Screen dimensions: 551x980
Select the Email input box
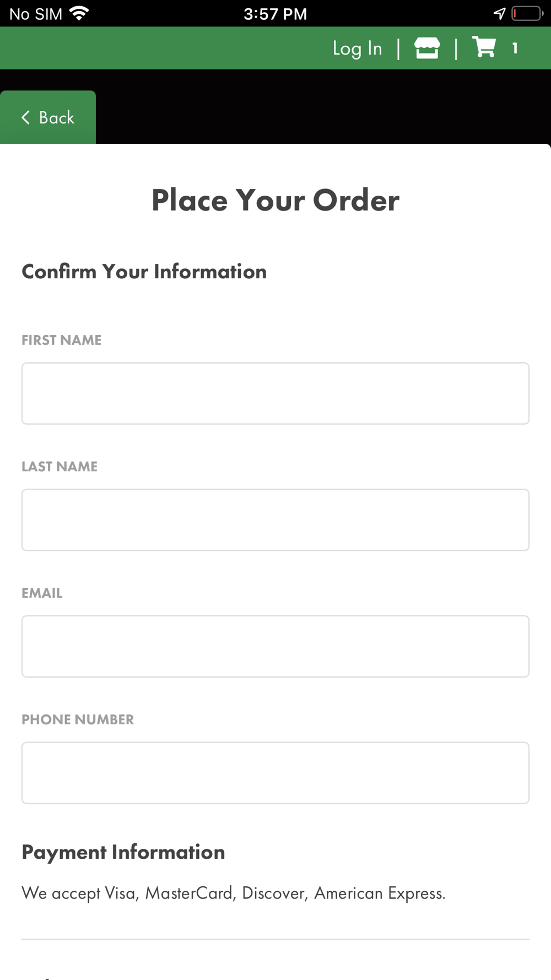(275, 647)
